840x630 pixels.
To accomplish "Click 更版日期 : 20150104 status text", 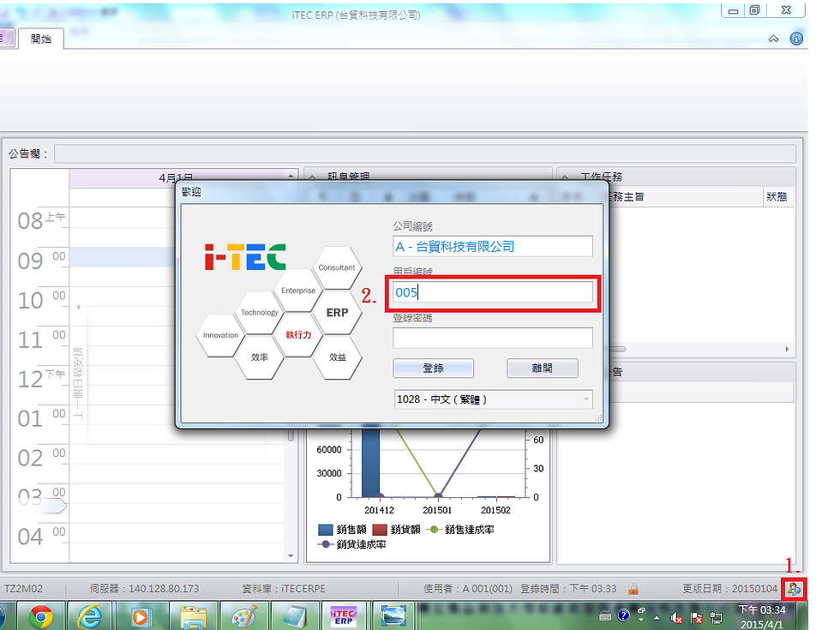I will pyautogui.click(x=729, y=589).
